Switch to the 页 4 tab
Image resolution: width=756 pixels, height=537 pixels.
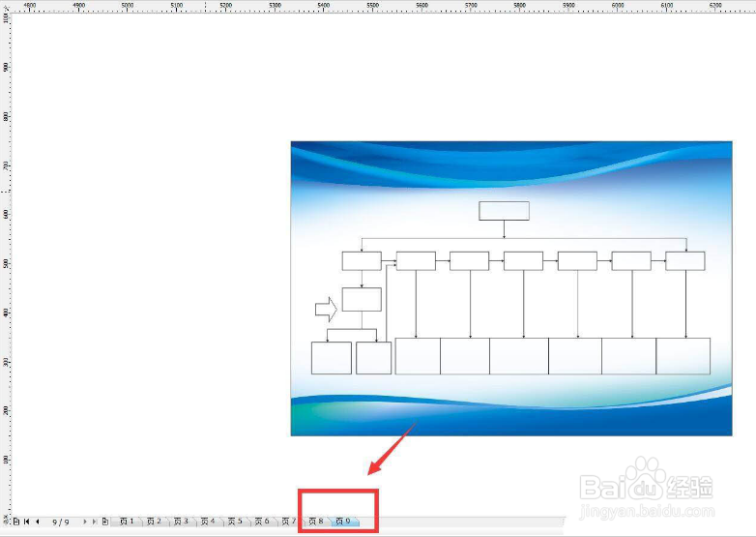(x=208, y=522)
